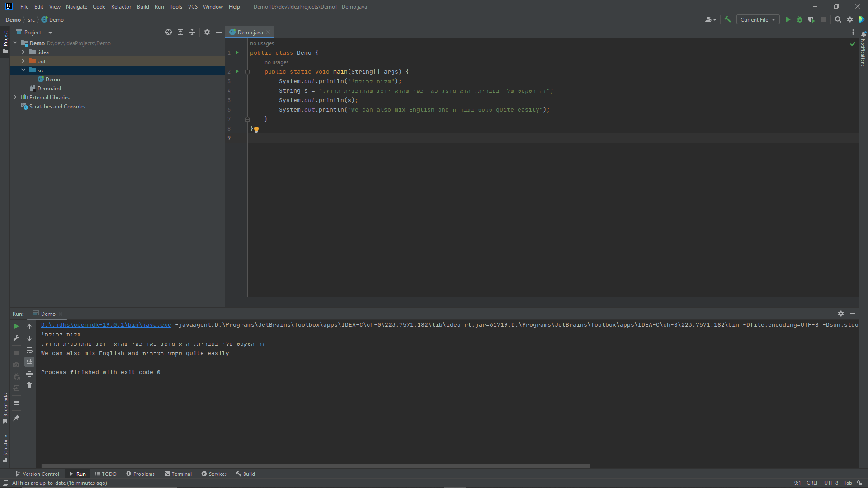Expand External Libraries node
Screen dimensions: 868x488
tap(15, 97)
